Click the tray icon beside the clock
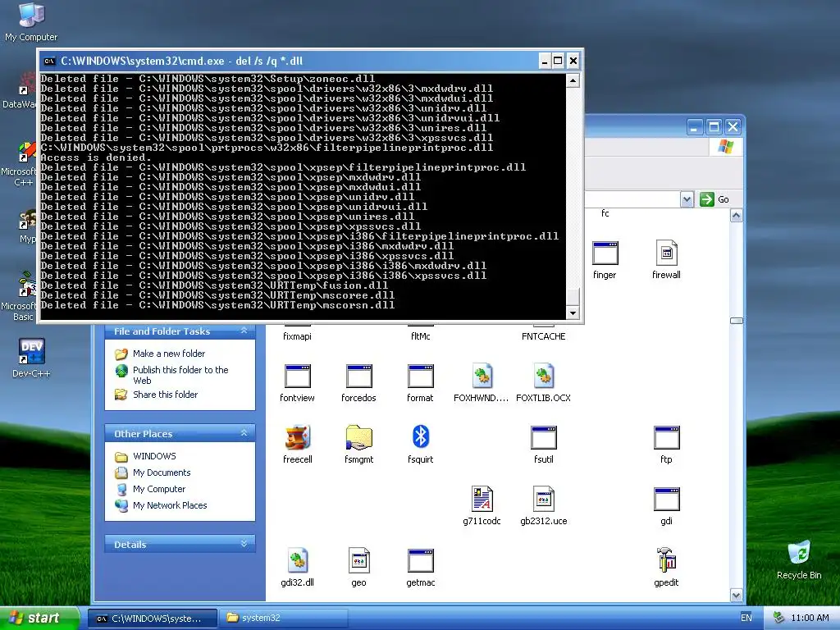Screen dimensions: 840x630 (778, 618)
